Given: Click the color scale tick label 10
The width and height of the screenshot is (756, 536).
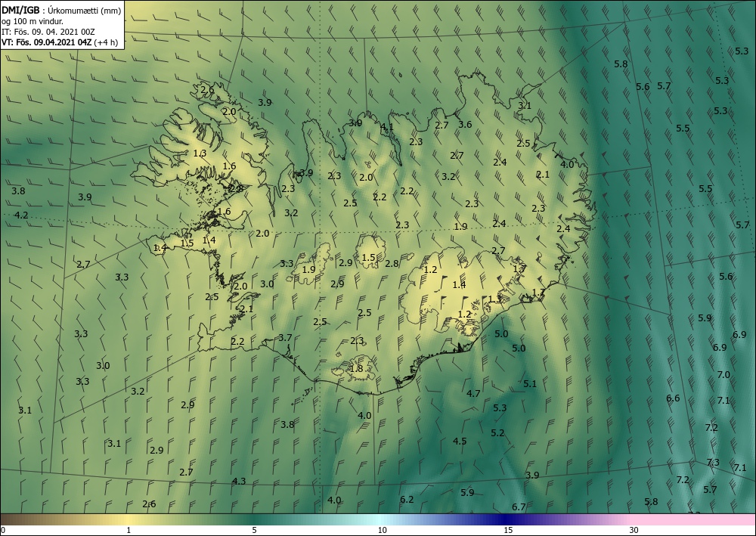Looking at the screenshot, I should (x=382, y=530).
